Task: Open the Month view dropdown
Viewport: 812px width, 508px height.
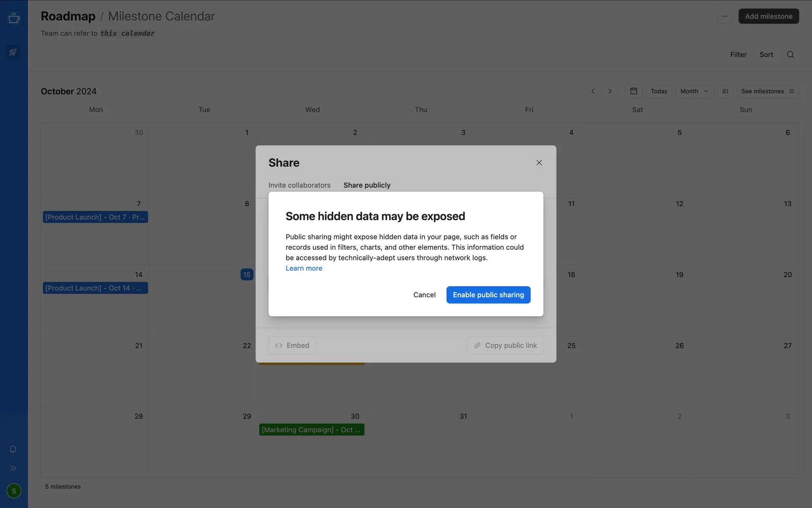Action: click(694, 91)
